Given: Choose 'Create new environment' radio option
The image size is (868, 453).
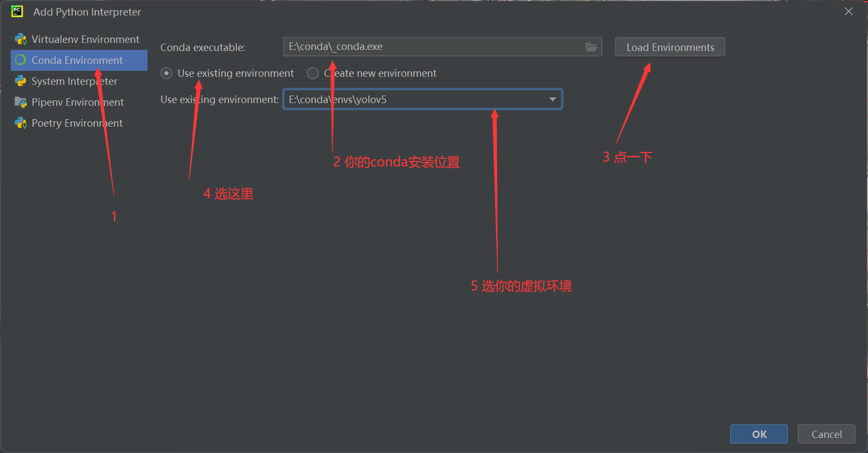Looking at the screenshot, I should (x=313, y=73).
